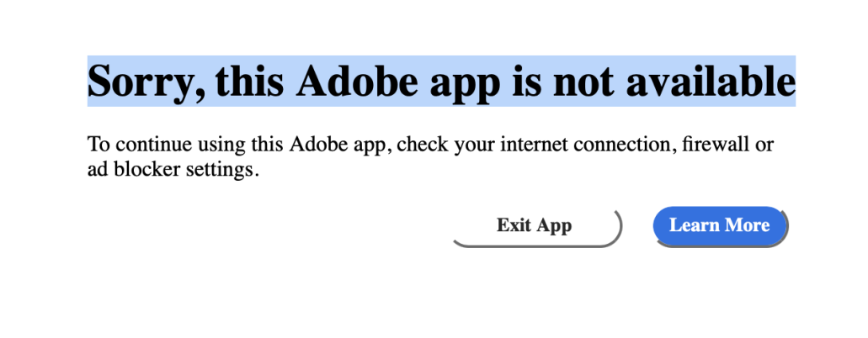Click 'this' in the highlighted heading
Screen dimensions: 868x338
[248, 82]
